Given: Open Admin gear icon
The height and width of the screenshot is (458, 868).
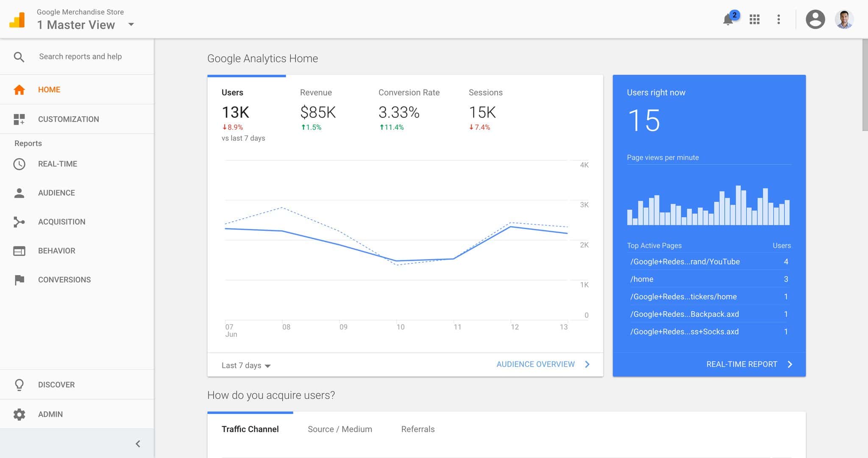Looking at the screenshot, I should click(x=19, y=414).
